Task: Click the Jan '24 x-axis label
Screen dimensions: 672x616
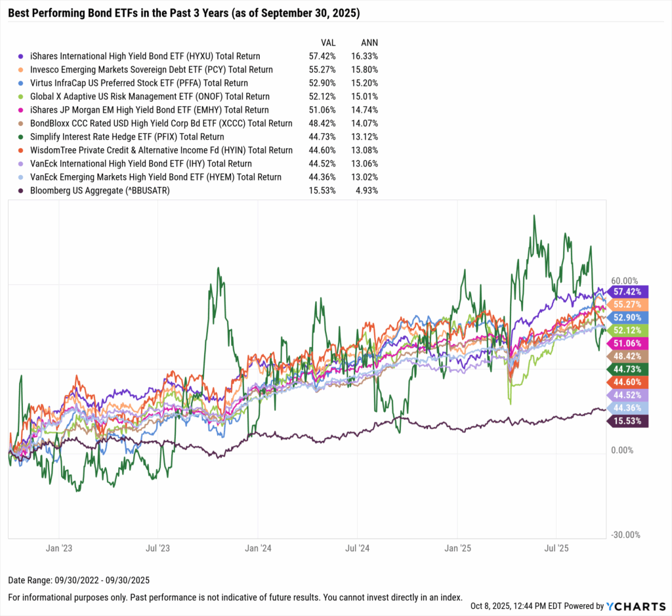Action: (258, 546)
